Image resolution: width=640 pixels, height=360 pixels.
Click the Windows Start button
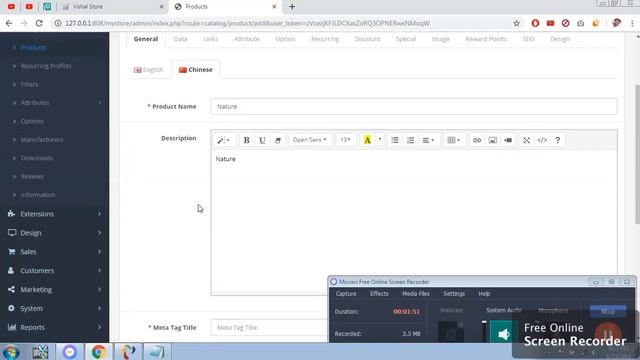[11, 352]
